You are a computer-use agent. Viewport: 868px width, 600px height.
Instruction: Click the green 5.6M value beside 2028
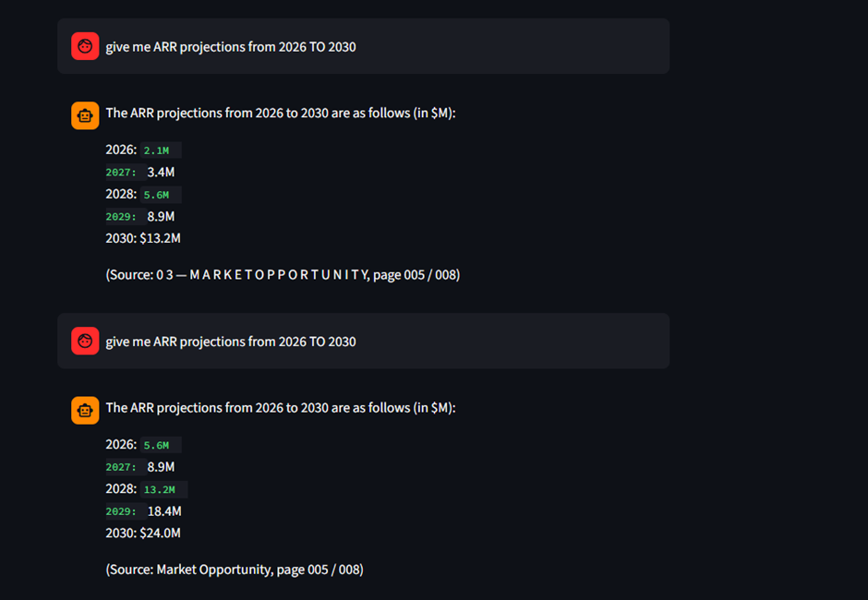pos(157,195)
